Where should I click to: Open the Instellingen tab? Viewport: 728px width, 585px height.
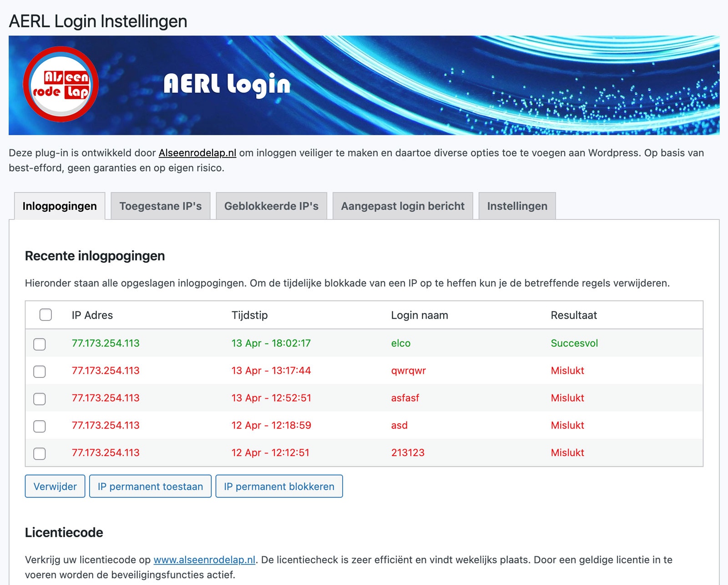pyautogui.click(x=517, y=206)
